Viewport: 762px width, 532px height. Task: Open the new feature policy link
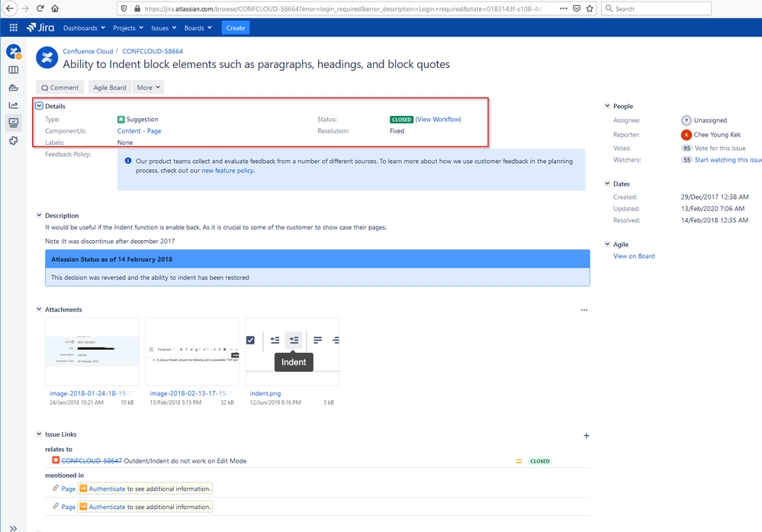click(x=227, y=171)
